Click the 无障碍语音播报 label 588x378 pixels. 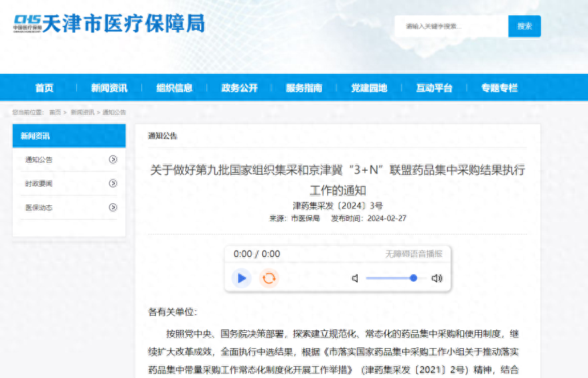414,254
